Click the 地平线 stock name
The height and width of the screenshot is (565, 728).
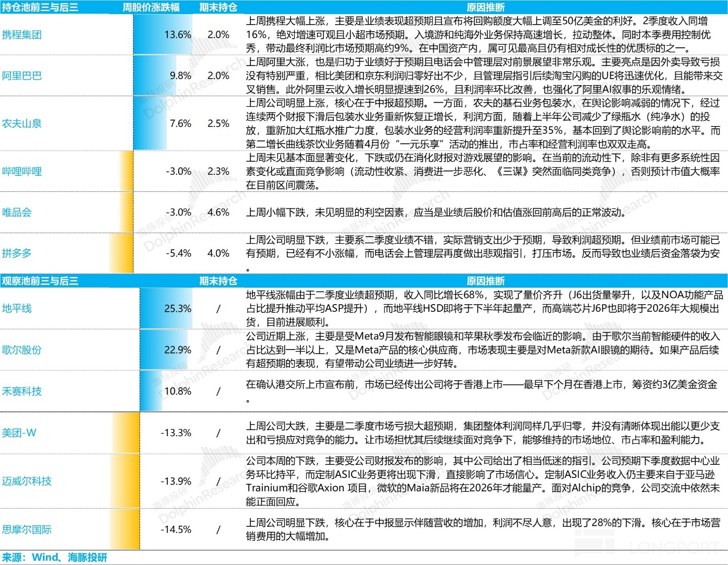(x=17, y=308)
